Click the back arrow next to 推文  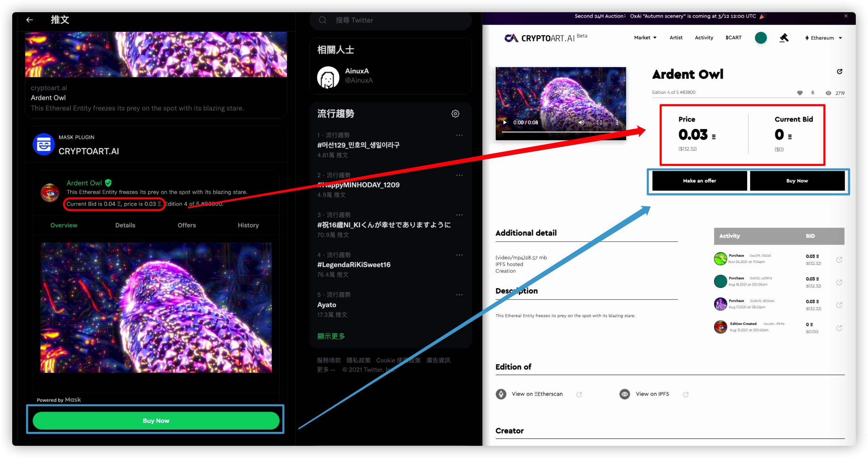[x=29, y=20]
